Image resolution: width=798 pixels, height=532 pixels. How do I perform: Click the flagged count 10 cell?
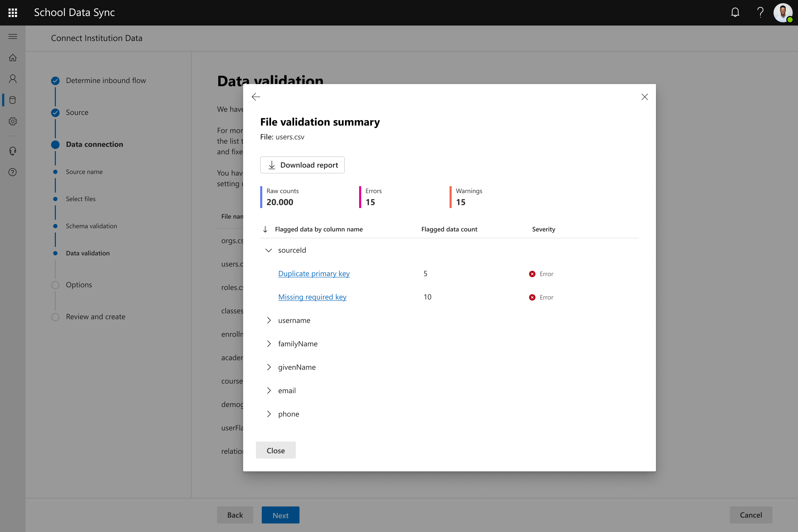coord(427,297)
